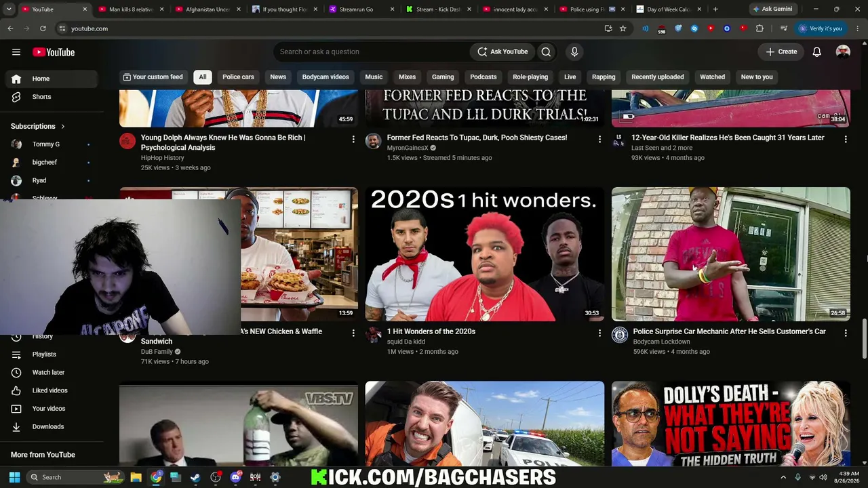Screen dimensions: 868x488
Task: Select the Bodycam videos filter chip
Action: 325,77
